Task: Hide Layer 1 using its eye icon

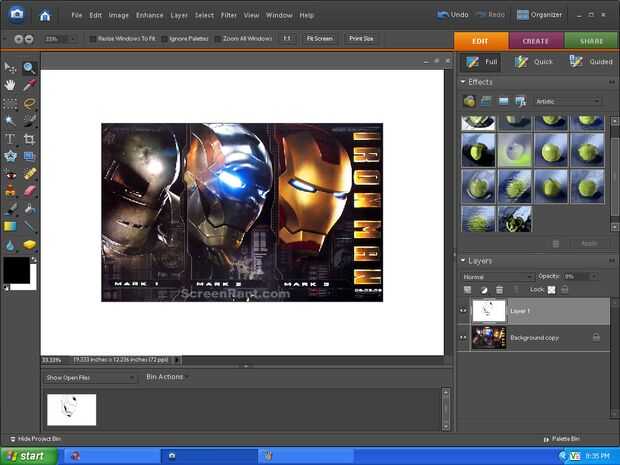Action: [x=463, y=311]
